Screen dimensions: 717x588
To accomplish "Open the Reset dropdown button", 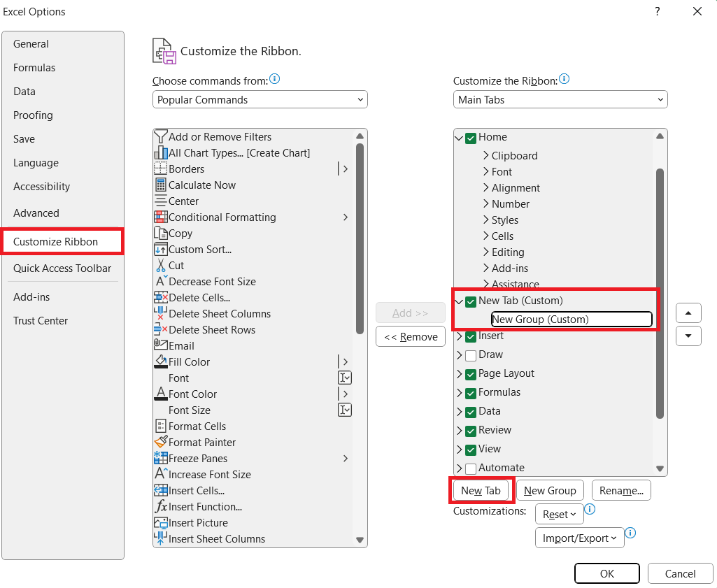I will 559,515.
